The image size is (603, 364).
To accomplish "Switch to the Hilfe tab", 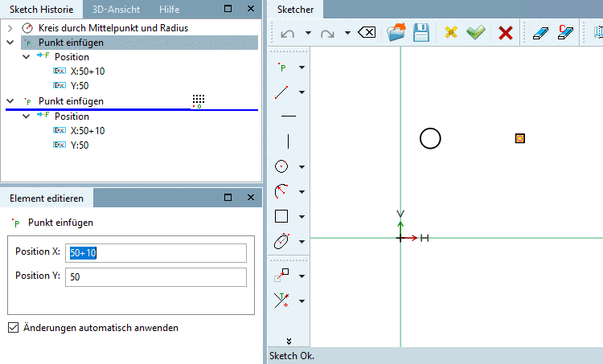I will coord(169,10).
